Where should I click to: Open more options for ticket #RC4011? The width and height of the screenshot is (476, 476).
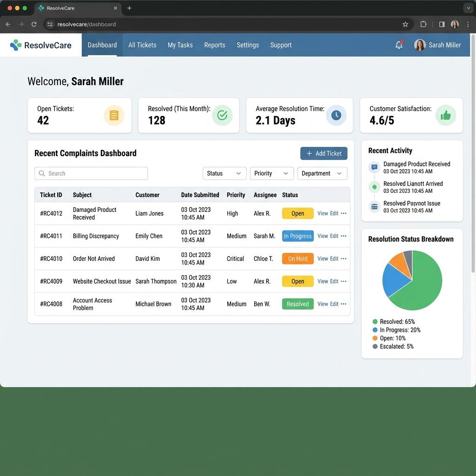pos(344,236)
